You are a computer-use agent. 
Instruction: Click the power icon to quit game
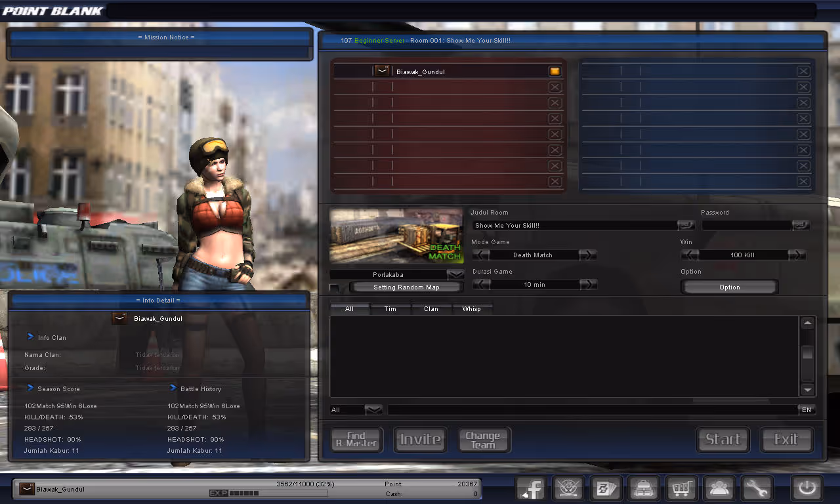807,489
